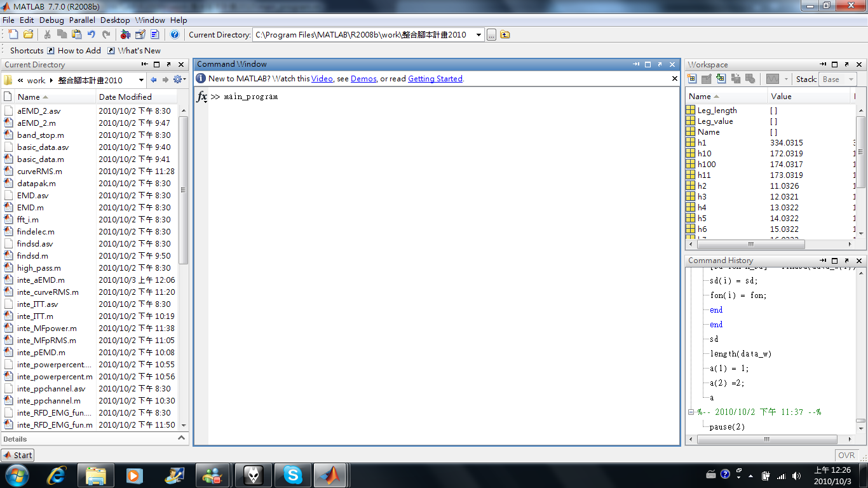Select the variable Leg_length in Workspace
This screenshot has width=868, height=488.
pos(717,111)
